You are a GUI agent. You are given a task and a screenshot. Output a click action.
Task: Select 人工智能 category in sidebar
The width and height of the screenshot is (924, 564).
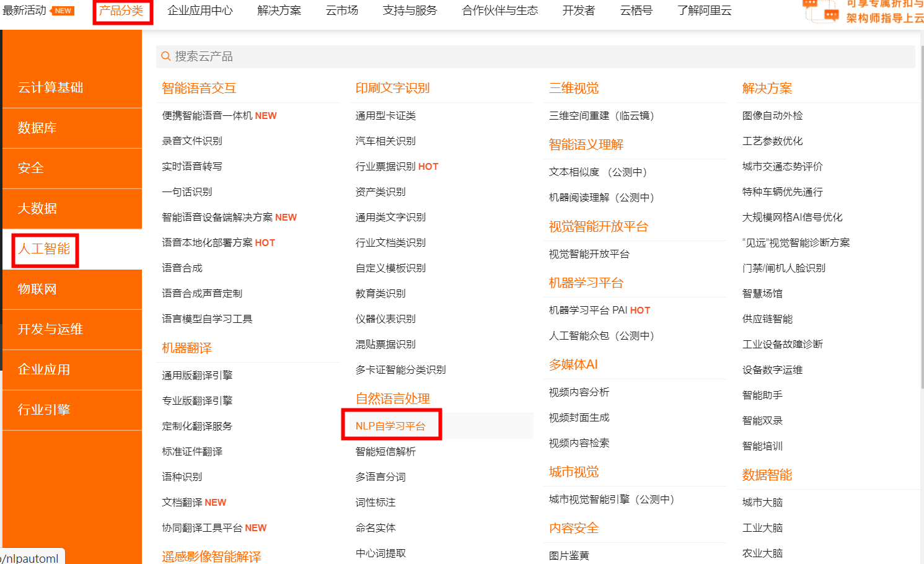tap(72, 249)
